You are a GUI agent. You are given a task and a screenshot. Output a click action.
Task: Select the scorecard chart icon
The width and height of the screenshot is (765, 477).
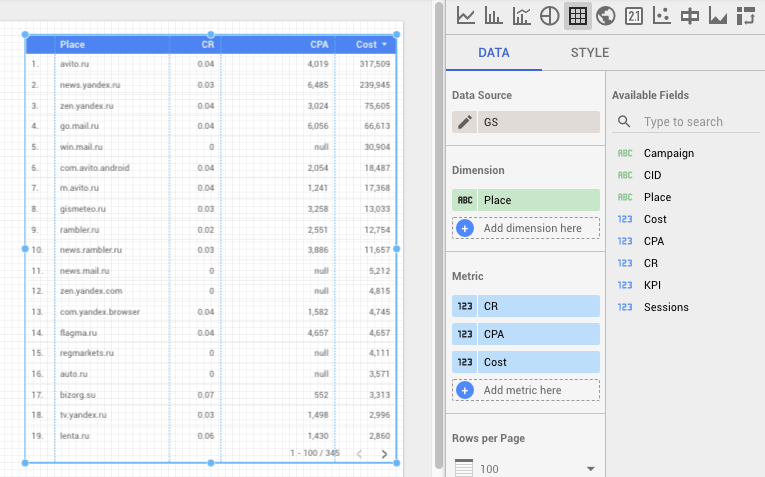[x=633, y=15]
